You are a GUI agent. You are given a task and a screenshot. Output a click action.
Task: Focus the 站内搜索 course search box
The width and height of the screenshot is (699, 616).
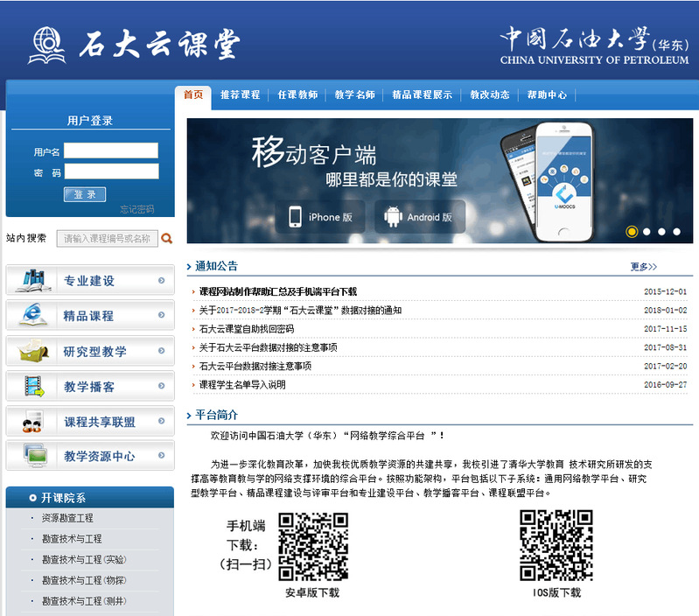point(107,239)
